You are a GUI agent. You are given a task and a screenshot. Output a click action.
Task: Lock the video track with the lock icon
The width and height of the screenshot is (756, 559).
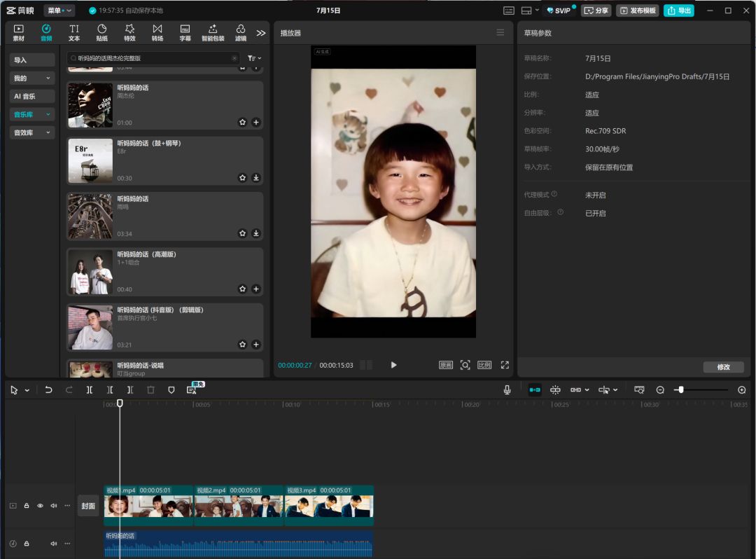coord(27,505)
